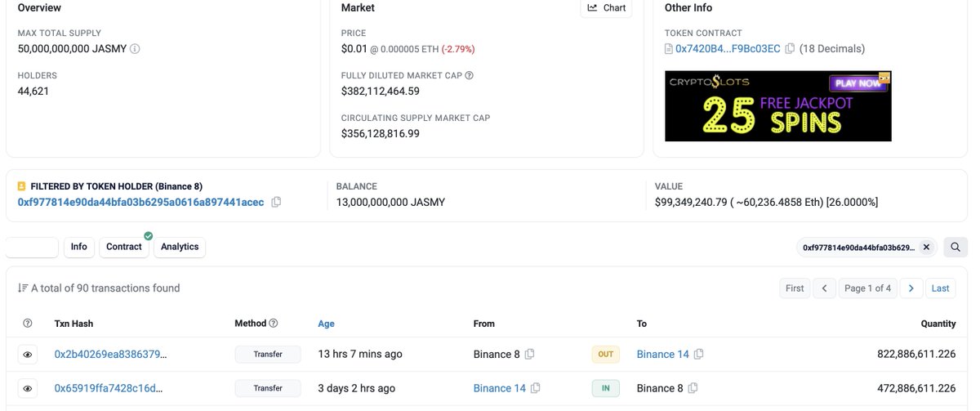Viewport: 980px width, 411px height.
Task: Select the blank tab left of Info
Action: click(x=32, y=247)
